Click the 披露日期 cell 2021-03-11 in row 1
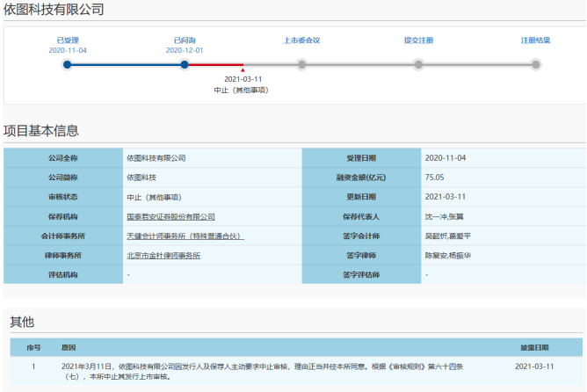587x392 pixels. coord(534,367)
